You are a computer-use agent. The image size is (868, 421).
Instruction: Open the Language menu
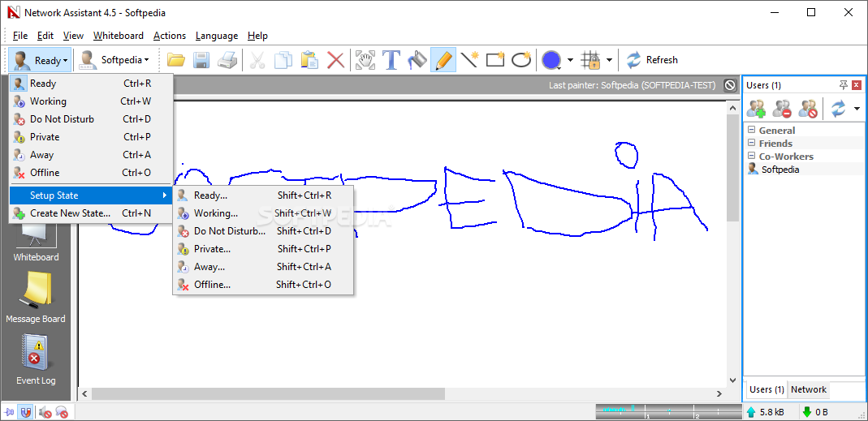[x=217, y=36]
